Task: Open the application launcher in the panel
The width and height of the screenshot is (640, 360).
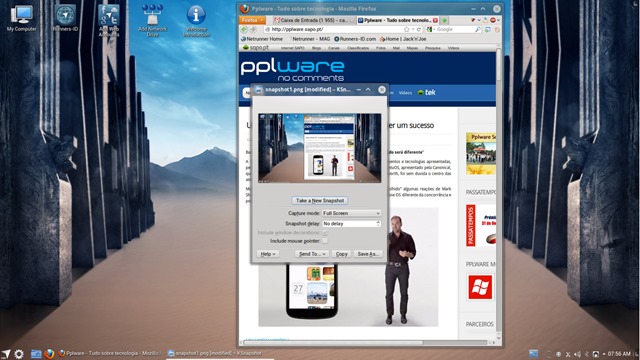Action: [x=6, y=354]
